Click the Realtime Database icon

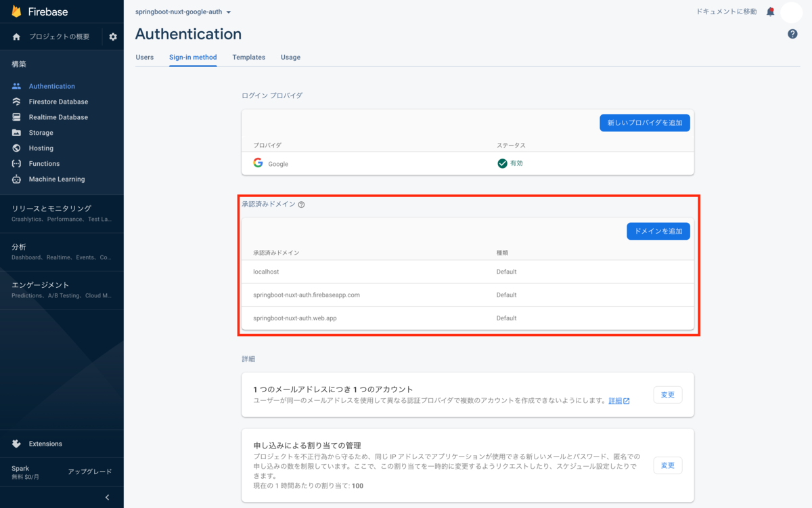(16, 117)
